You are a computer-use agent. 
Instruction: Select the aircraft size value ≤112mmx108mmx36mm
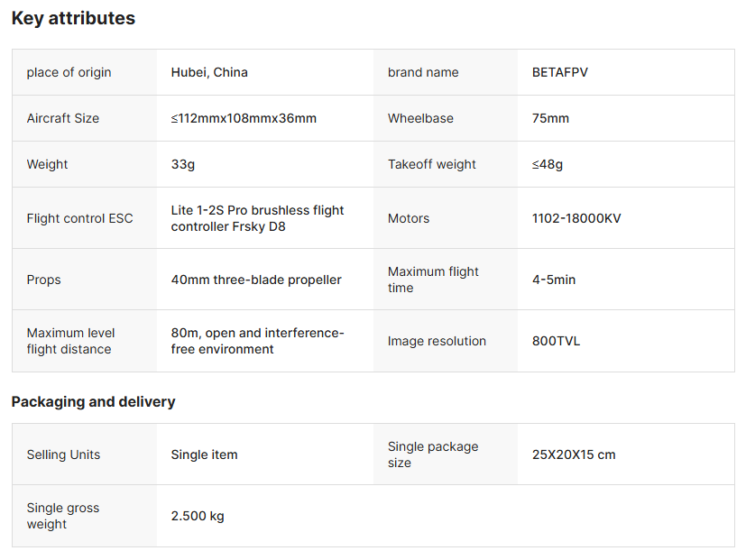pyautogui.click(x=244, y=118)
